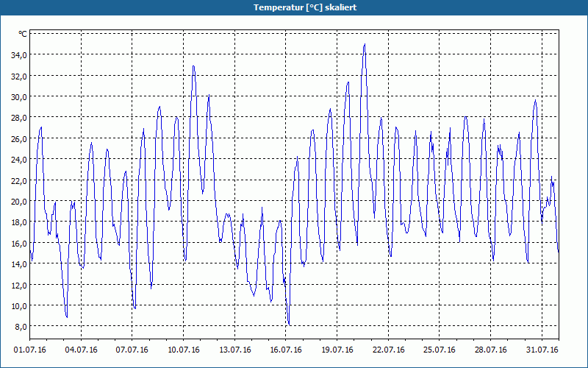The height and width of the screenshot is (368, 588).
Task: Click the 22.07.16 date label
Action: point(389,350)
